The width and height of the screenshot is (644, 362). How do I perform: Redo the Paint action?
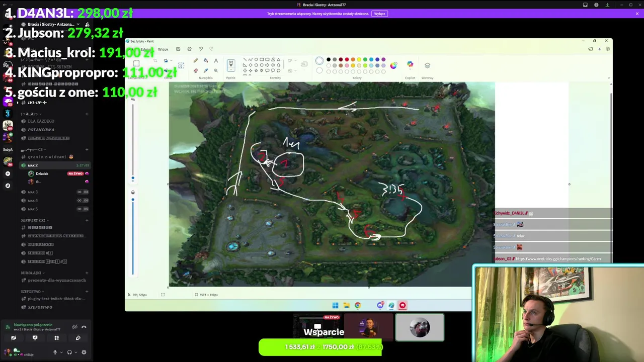(211, 49)
